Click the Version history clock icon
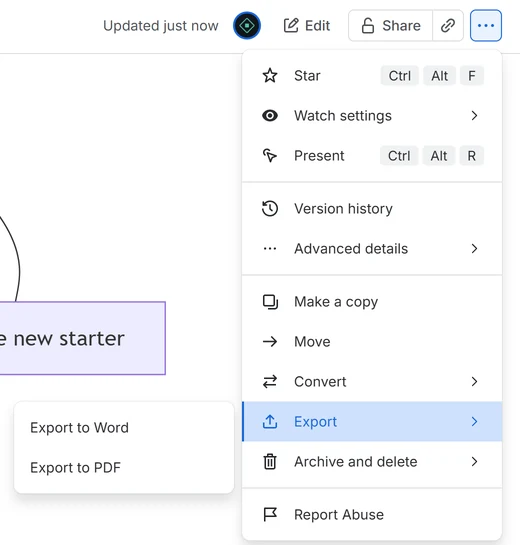This screenshot has height=545, width=520. [270, 209]
